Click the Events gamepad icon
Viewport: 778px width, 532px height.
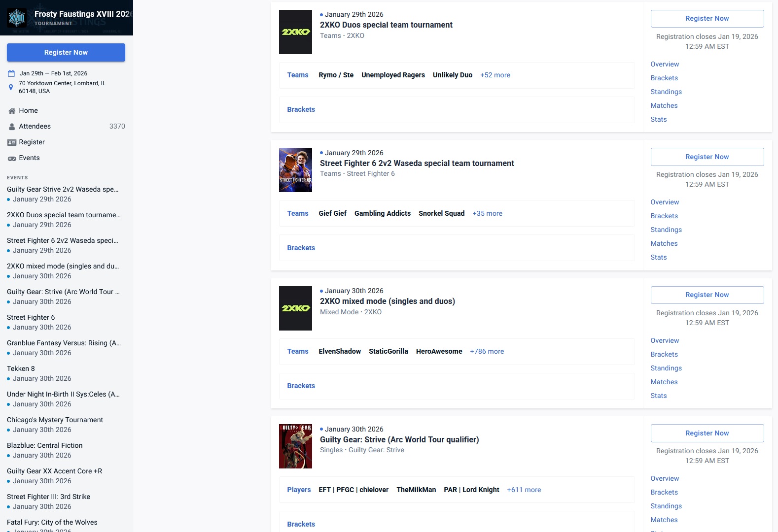pyautogui.click(x=12, y=158)
